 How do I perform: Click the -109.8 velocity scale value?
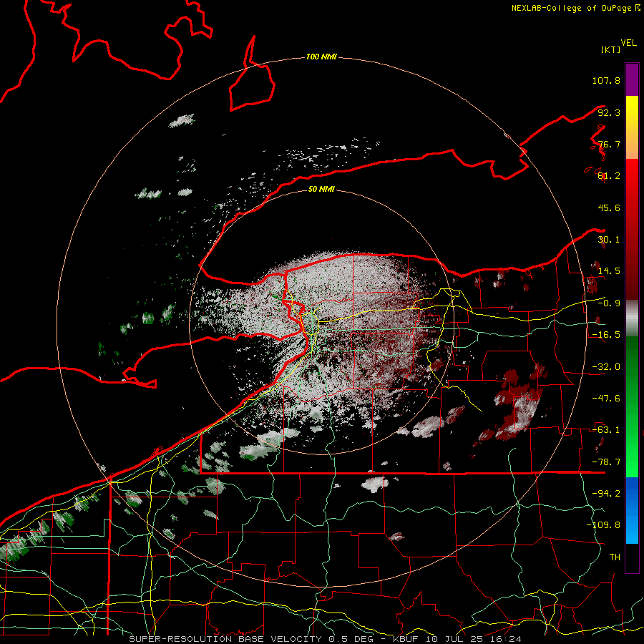tap(603, 525)
